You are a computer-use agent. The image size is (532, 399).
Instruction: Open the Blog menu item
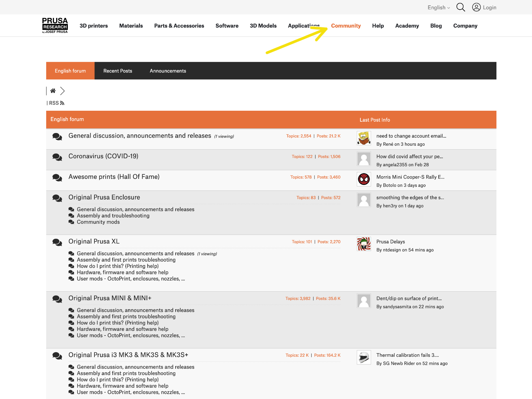[x=436, y=26]
